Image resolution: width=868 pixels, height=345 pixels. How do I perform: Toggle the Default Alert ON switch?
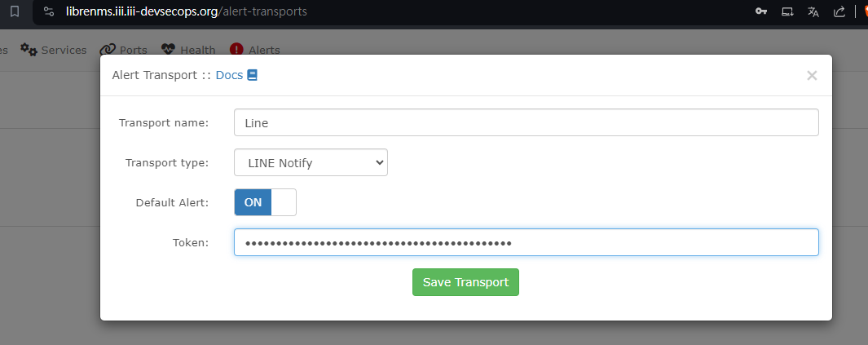tap(265, 202)
